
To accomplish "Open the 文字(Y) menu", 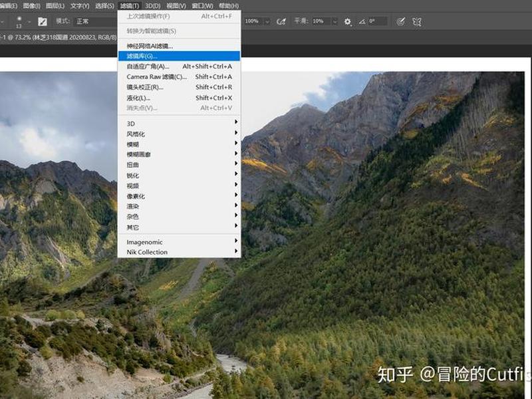I will tap(80, 6).
